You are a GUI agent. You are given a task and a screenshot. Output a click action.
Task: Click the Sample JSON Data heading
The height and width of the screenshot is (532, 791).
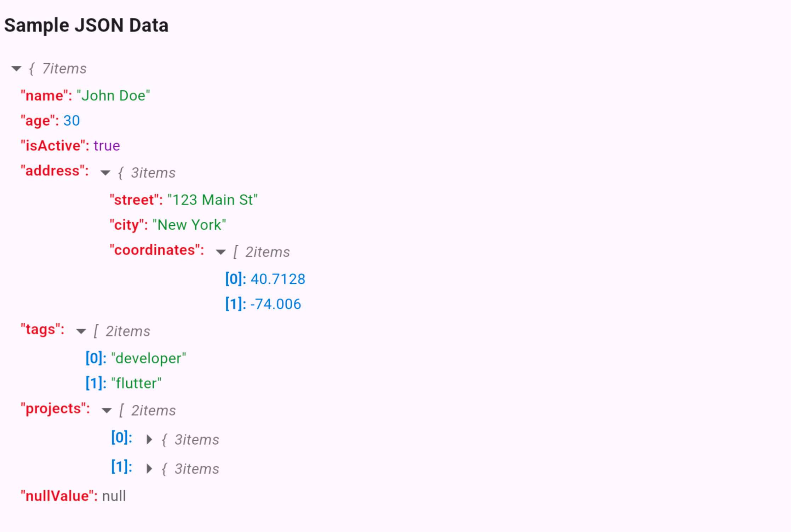coord(86,25)
